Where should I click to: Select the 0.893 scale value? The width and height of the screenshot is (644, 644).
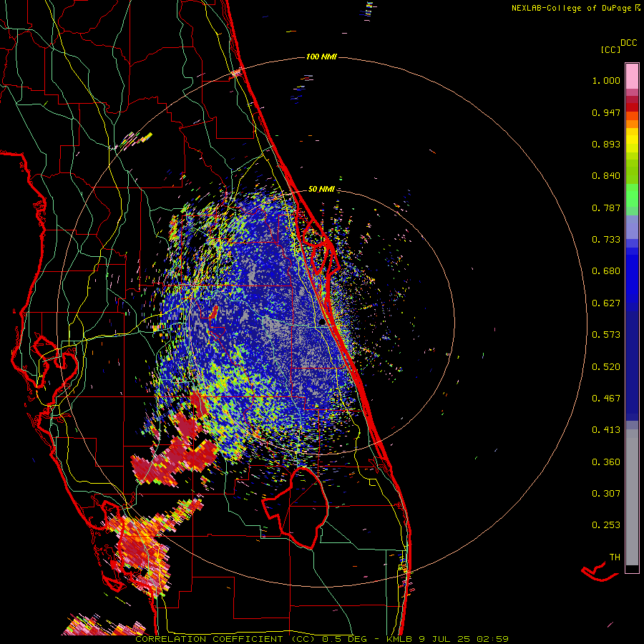coord(606,144)
